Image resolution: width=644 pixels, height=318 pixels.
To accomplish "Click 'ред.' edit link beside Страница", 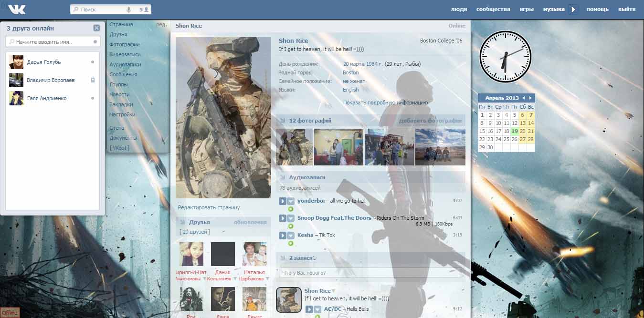I will [161, 24].
